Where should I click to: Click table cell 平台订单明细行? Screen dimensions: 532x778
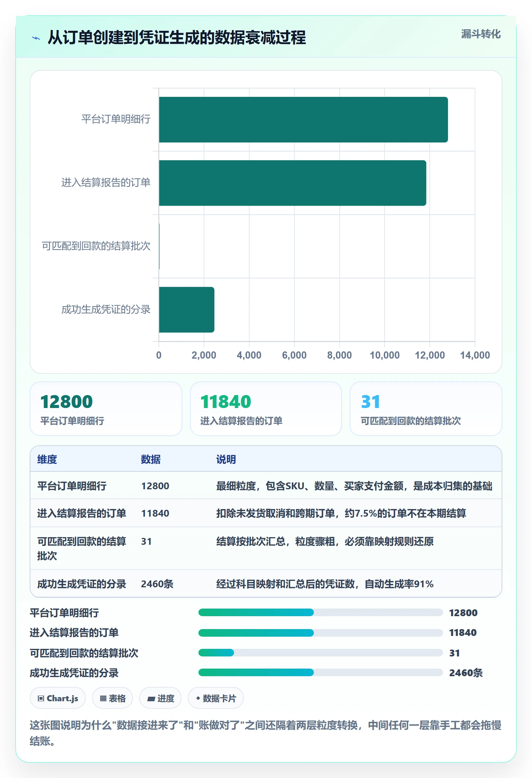coord(72,486)
